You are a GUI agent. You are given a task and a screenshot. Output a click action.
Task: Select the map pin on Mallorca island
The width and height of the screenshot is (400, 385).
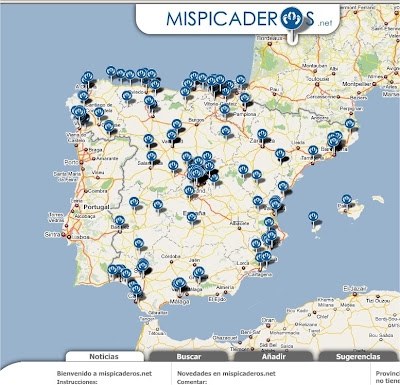[x=347, y=200]
